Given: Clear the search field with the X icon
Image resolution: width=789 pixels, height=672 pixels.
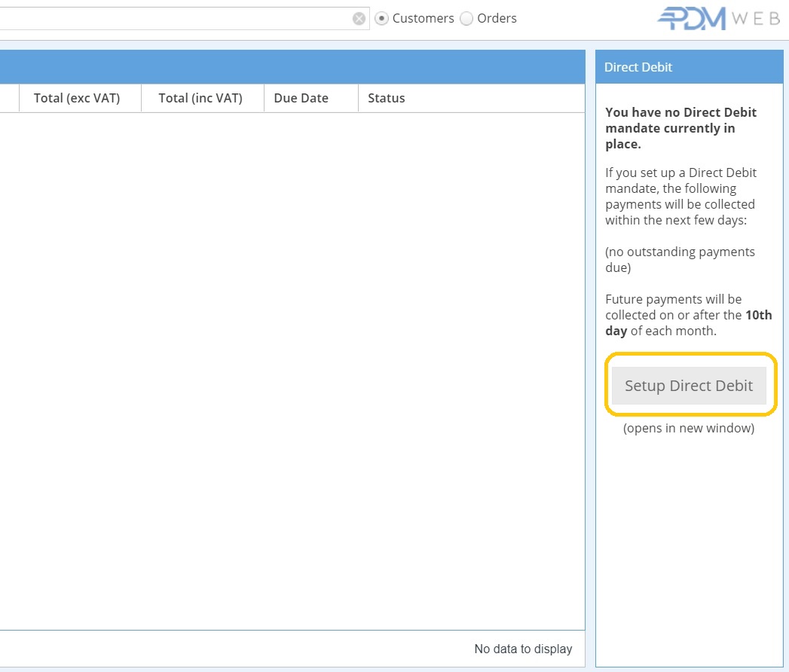Looking at the screenshot, I should tap(359, 19).
